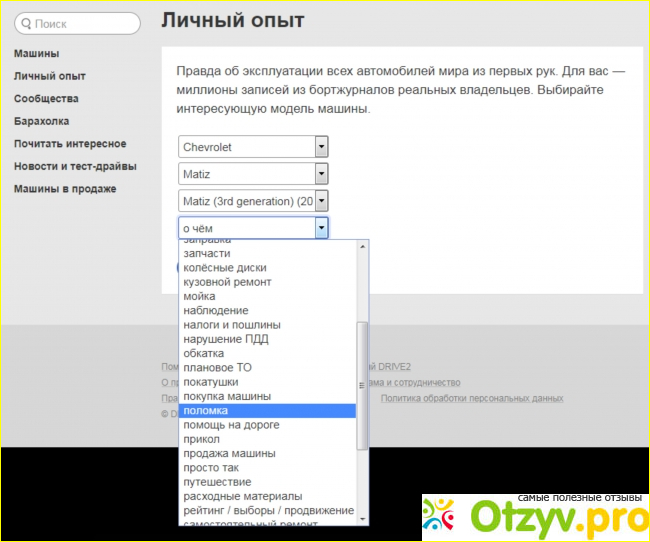Viewport: 650px width, 542px height.
Task: Open Новости и тест-драйвы page
Action: pos(75,166)
